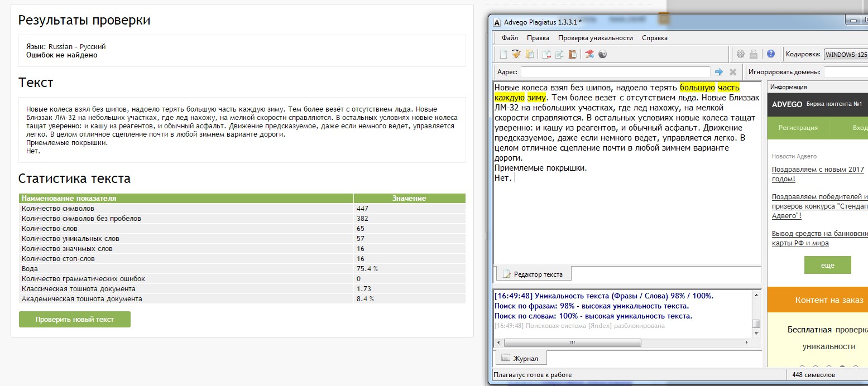Click the highlighted word большую in editor

[x=697, y=88]
